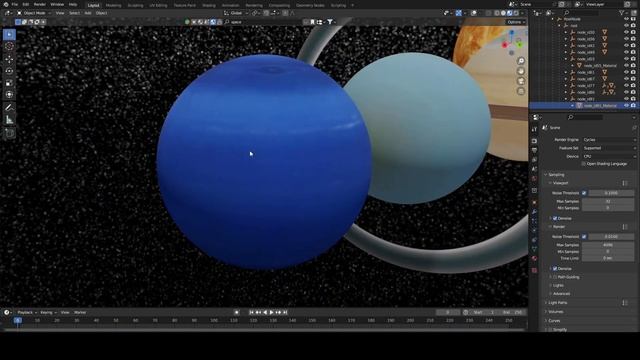Hide node_id30 using its eye icon

626,32
